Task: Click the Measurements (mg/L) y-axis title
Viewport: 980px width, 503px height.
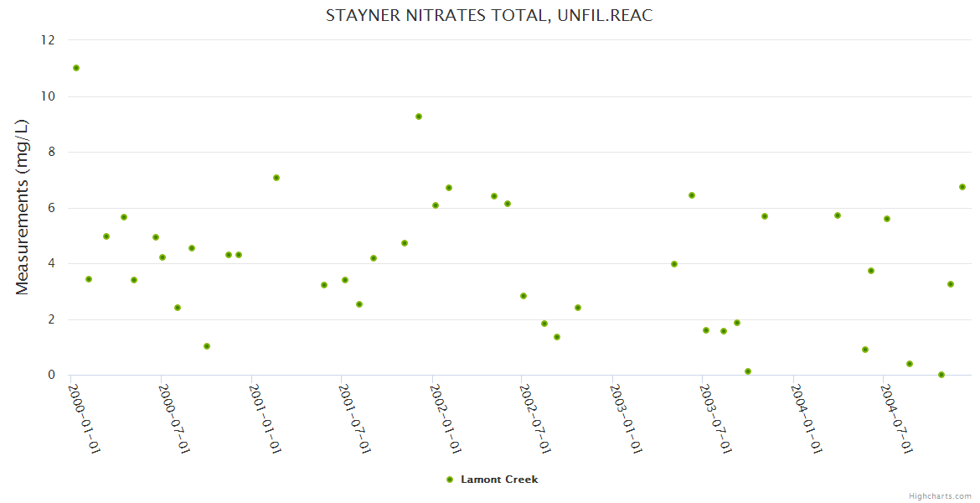Action: click(23, 207)
